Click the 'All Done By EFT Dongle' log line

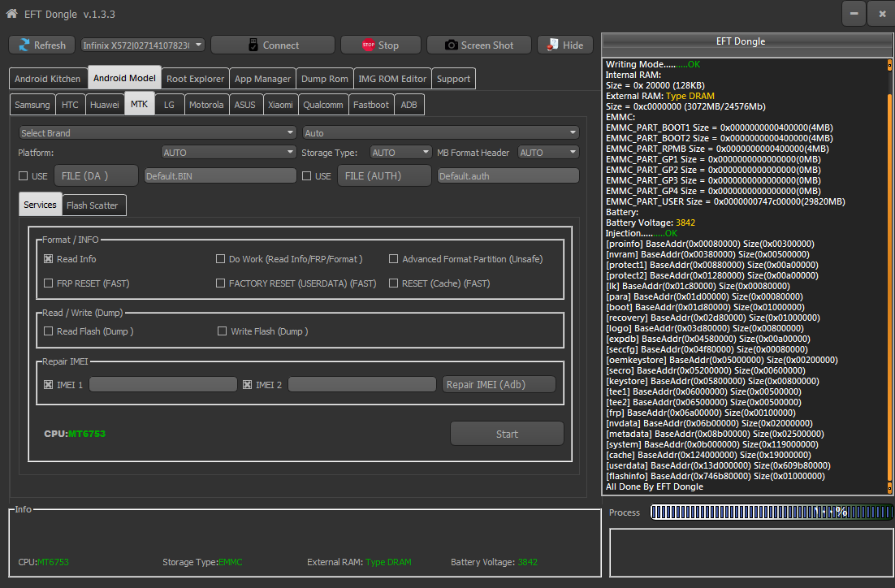click(654, 487)
